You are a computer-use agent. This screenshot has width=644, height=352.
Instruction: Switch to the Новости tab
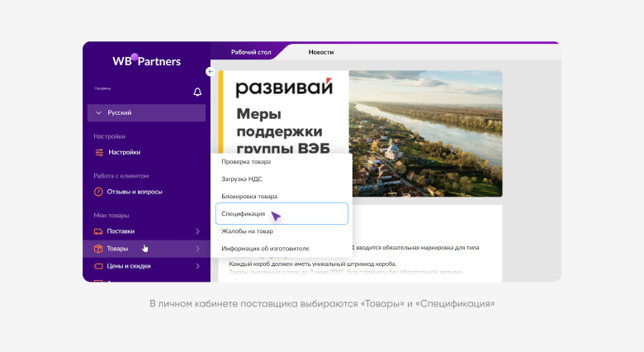[321, 52]
